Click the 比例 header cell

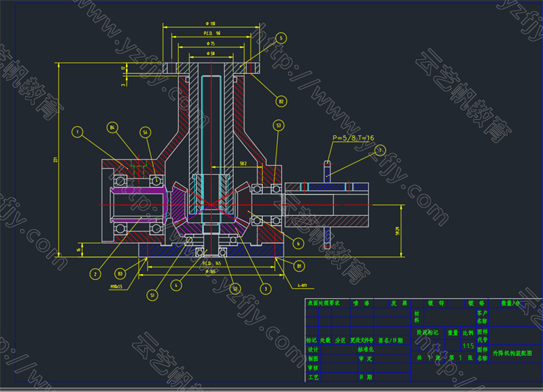coord(468,332)
